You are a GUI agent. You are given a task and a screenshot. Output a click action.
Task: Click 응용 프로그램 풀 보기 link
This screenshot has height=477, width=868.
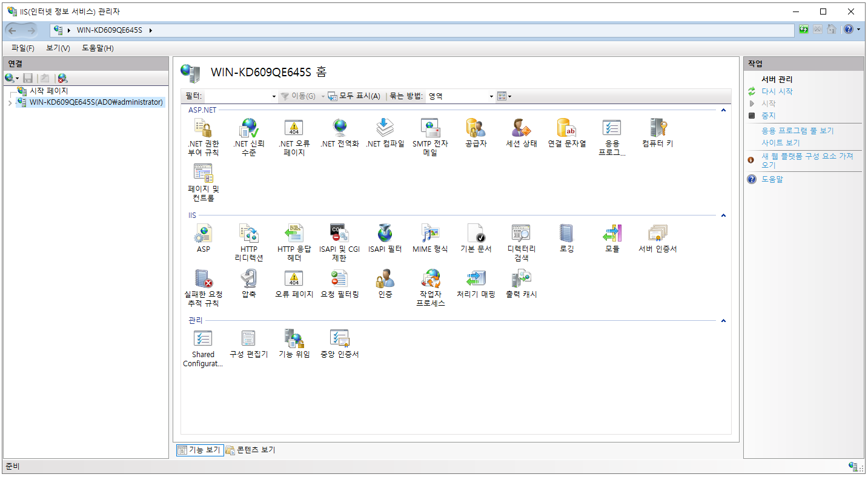click(798, 131)
